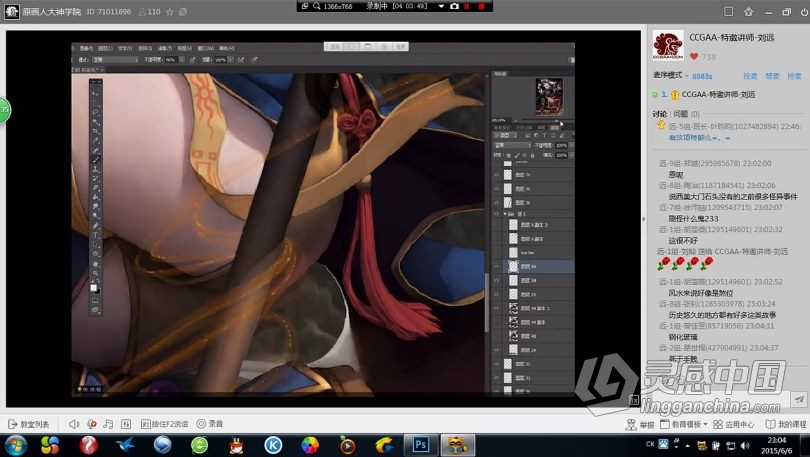Click the 禁麦 link

pos(772,76)
